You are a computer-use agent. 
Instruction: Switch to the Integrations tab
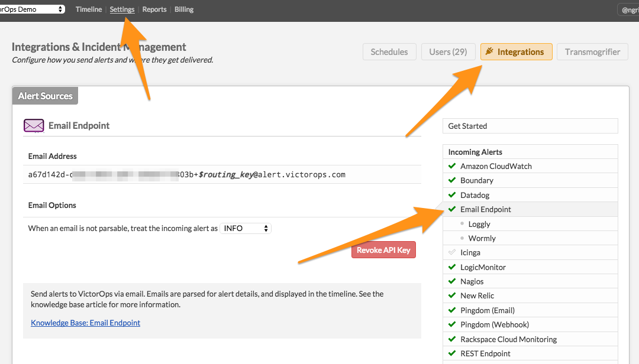point(517,52)
